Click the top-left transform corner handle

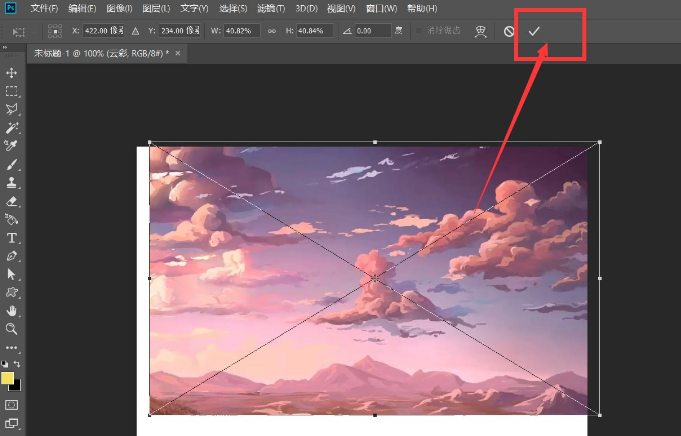click(150, 142)
